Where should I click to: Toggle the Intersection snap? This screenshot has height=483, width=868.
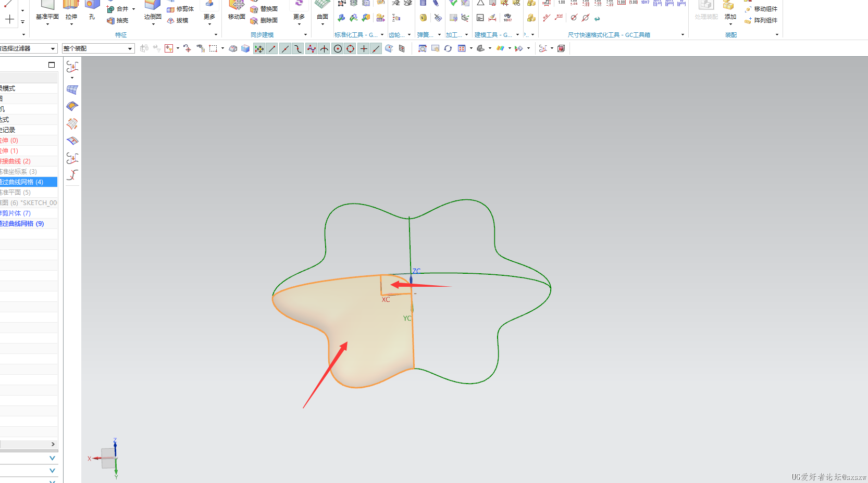(x=324, y=48)
